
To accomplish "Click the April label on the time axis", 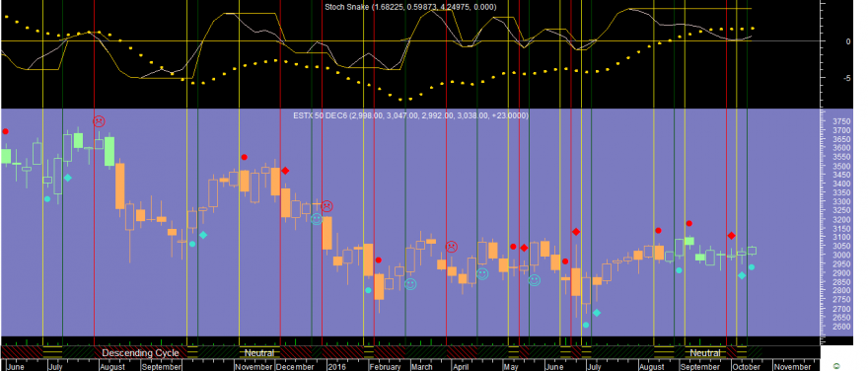I will [x=462, y=367].
